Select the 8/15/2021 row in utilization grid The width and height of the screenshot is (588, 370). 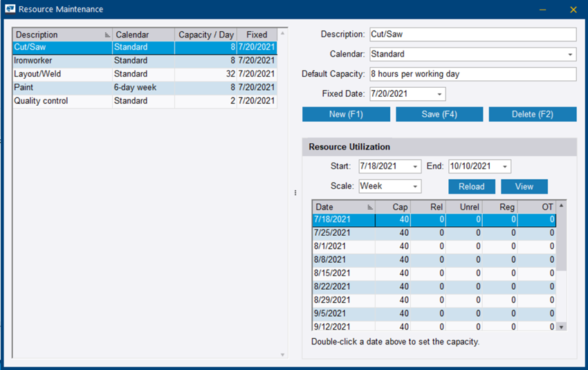[344, 273]
